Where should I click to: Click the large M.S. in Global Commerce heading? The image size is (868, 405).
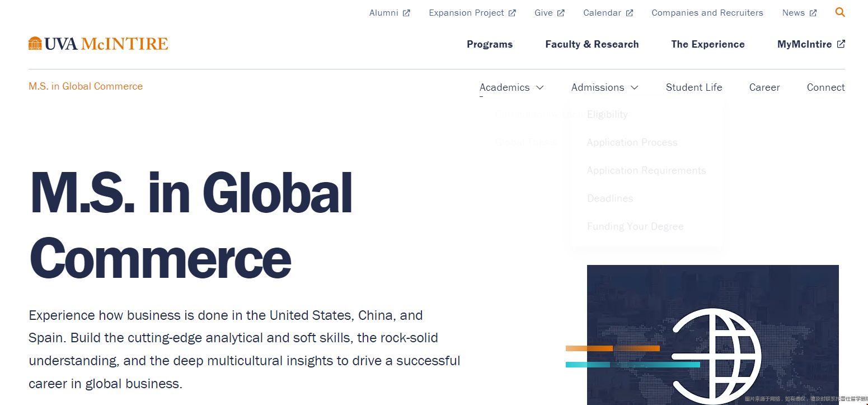pos(190,226)
